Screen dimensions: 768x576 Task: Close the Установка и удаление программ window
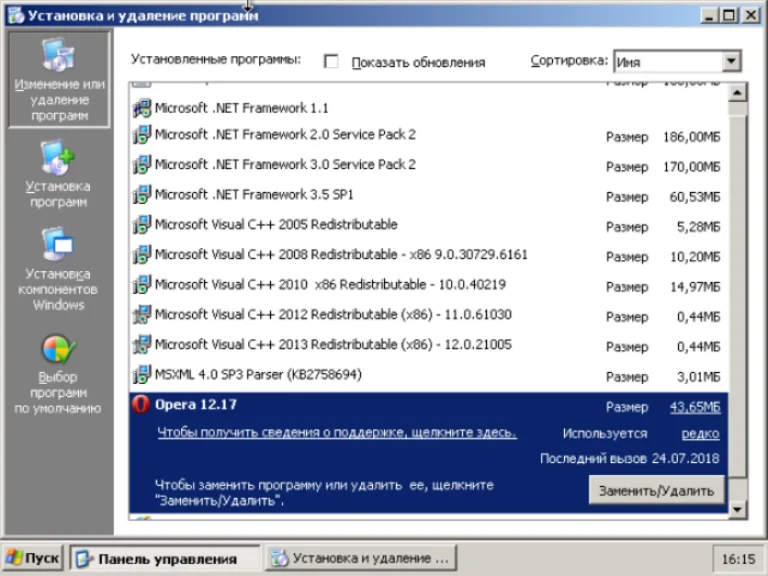point(751,16)
